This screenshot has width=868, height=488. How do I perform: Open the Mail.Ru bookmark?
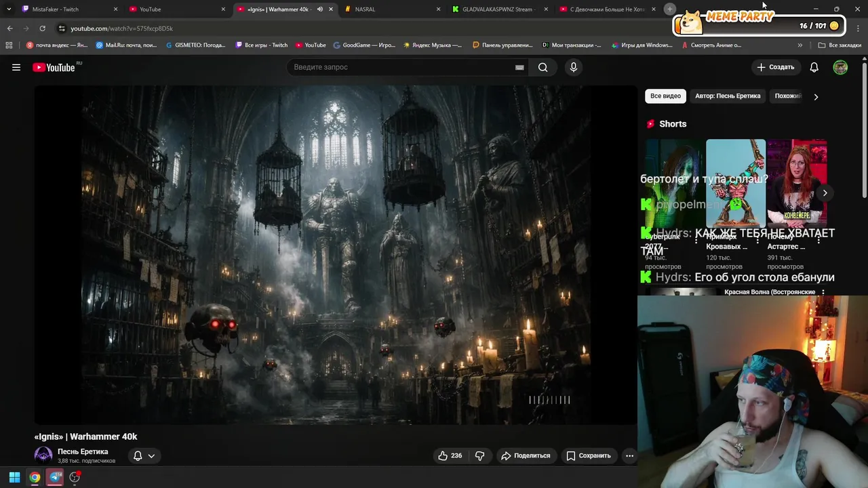(x=126, y=45)
